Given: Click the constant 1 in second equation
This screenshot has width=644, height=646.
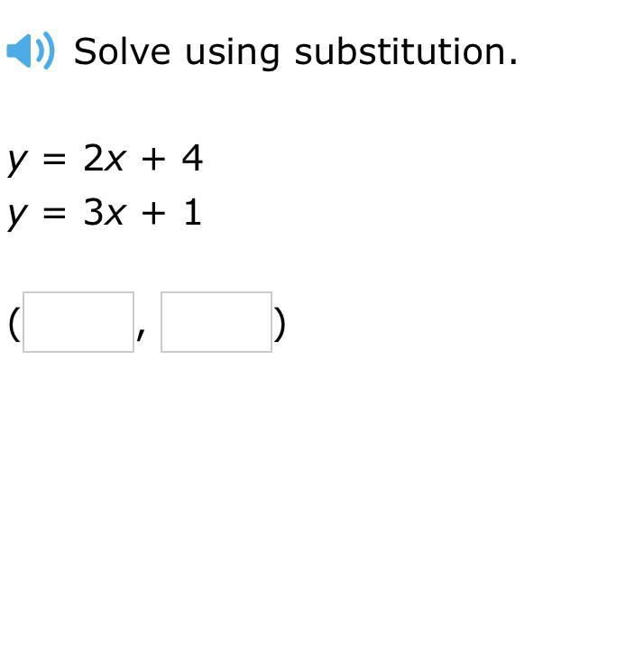Looking at the screenshot, I should 192,214.
